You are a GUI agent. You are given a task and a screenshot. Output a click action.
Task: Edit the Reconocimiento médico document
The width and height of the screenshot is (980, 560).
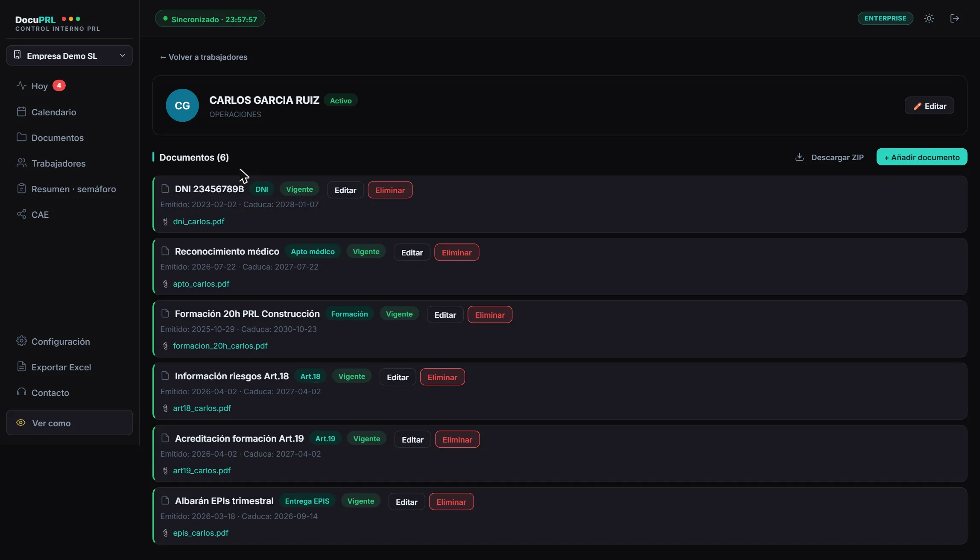(412, 252)
